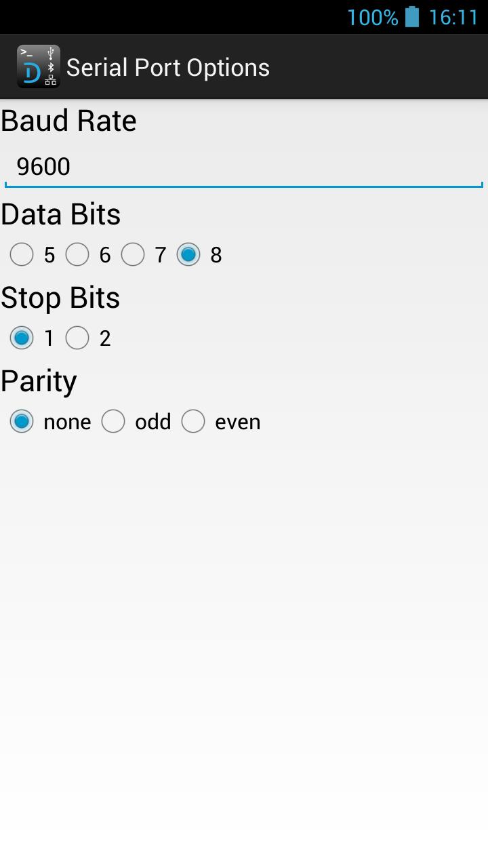Tap the 9600 baud value text
This screenshot has height=868, width=488.
point(43,167)
